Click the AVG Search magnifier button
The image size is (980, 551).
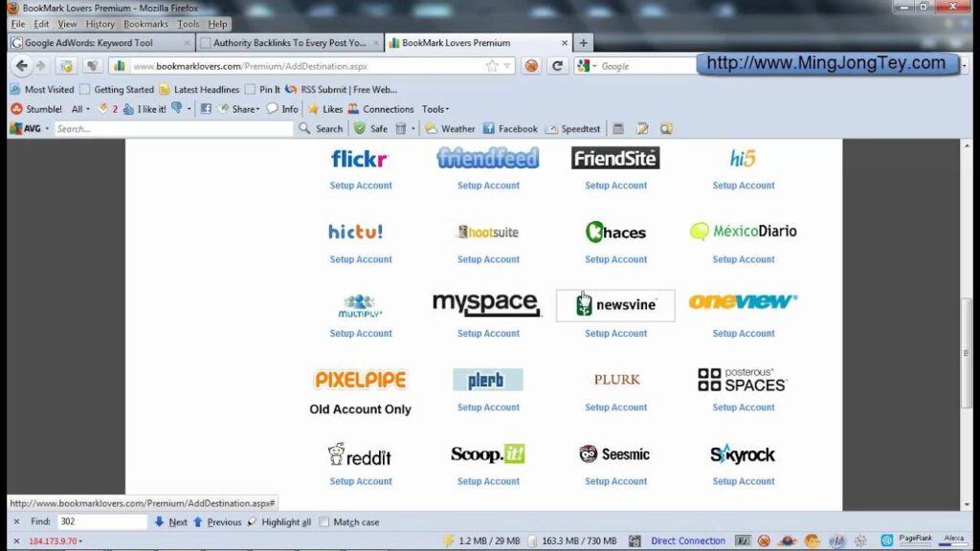click(x=322, y=129)
